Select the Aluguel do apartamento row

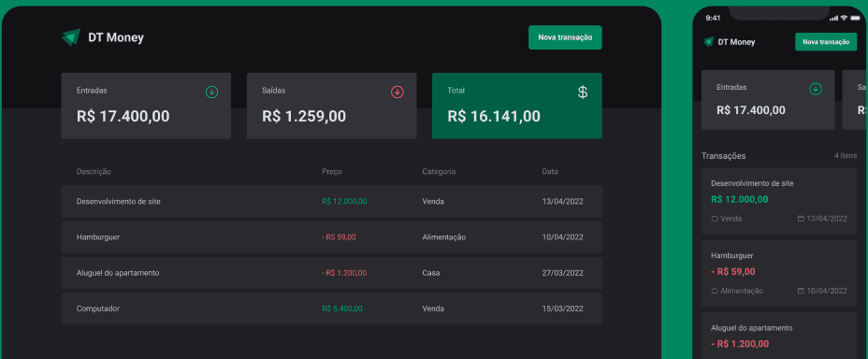tap(332, 273)
